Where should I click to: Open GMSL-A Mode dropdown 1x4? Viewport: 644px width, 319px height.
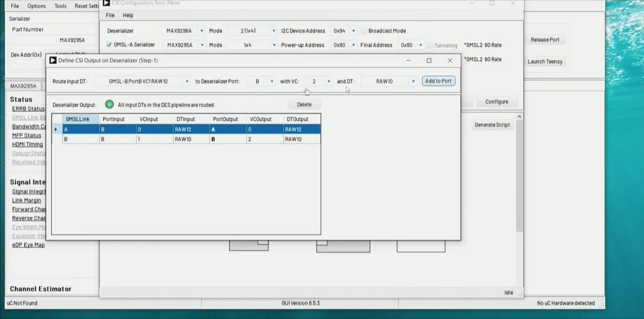tap(274, 45)
